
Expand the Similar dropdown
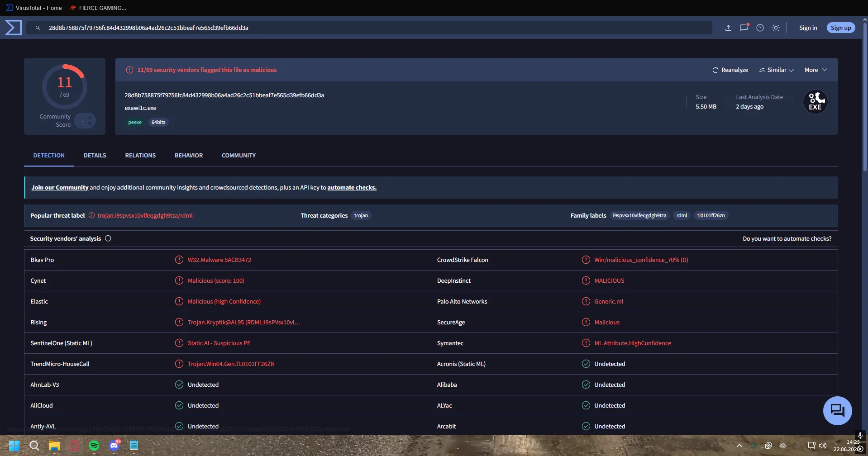coord(776,70)
